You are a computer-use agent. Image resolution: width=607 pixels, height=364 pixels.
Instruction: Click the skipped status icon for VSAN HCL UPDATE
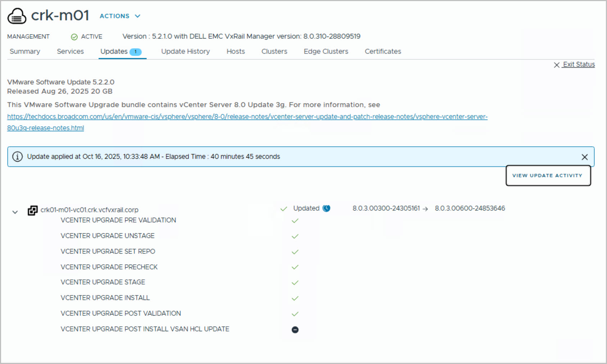tap(295, 330)
